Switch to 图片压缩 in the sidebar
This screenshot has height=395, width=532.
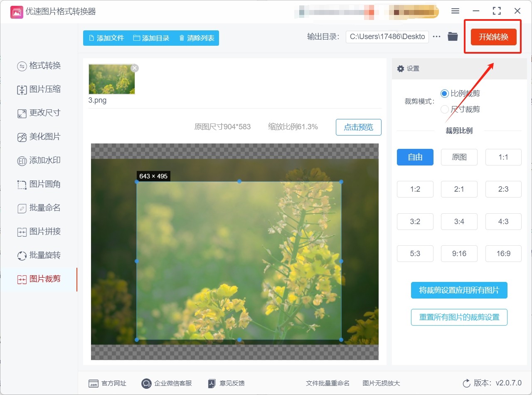[x=39, y=89]
